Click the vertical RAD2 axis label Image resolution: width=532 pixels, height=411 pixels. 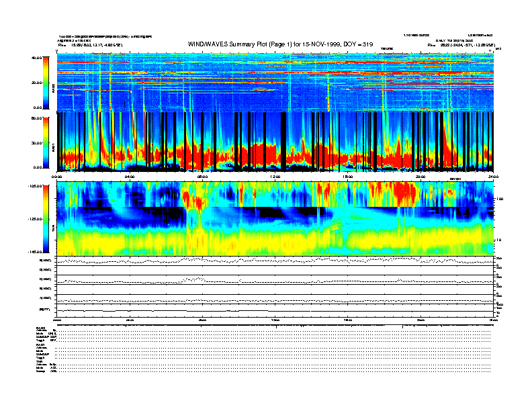point(53,89)
